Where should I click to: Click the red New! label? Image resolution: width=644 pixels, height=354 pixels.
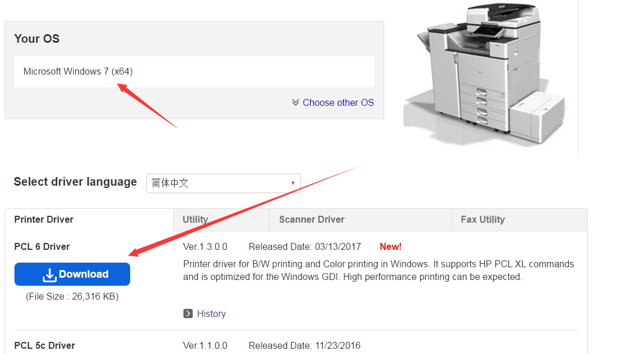pos(391,247)
